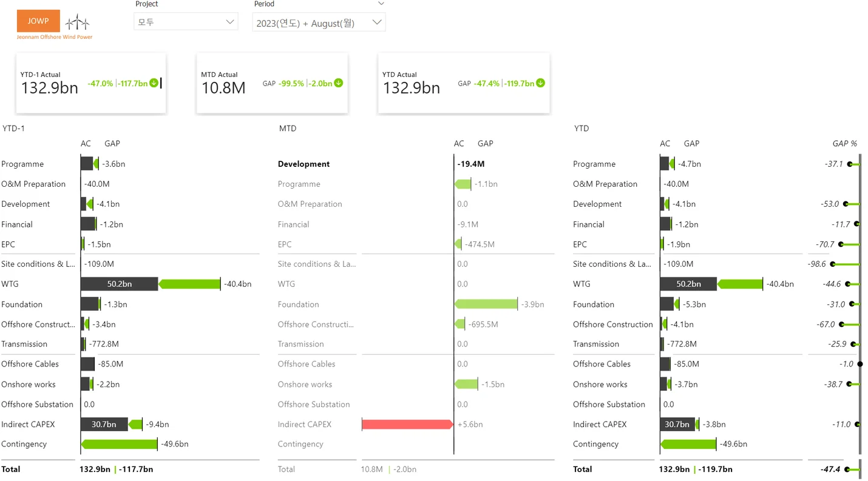Click the -98.6 GAP % value
The image size is (868, 481).
click(816, 264)
